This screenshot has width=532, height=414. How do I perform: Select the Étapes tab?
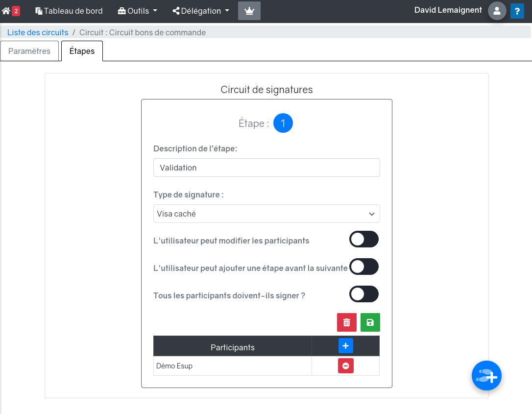(x=82, y=51)
